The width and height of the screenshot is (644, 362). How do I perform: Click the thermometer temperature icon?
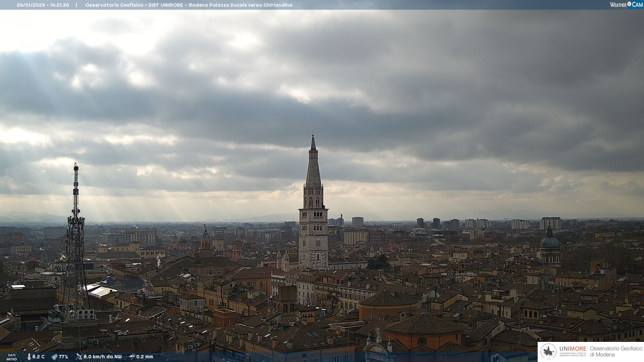coord(29,357)
